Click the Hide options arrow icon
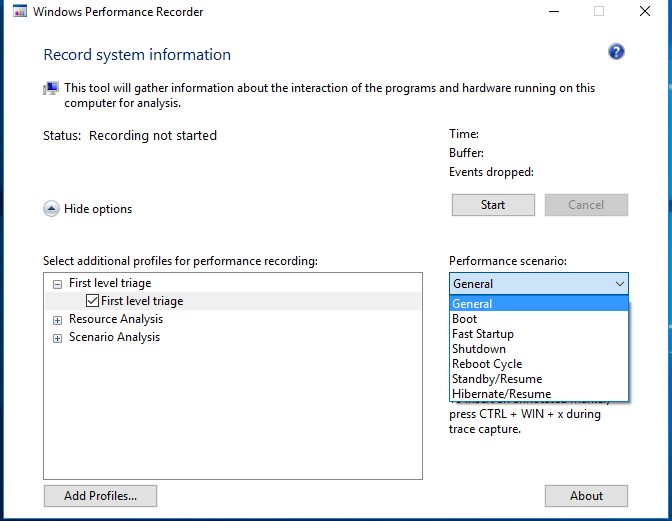The image size is (672, 521). tap(51, 209)
